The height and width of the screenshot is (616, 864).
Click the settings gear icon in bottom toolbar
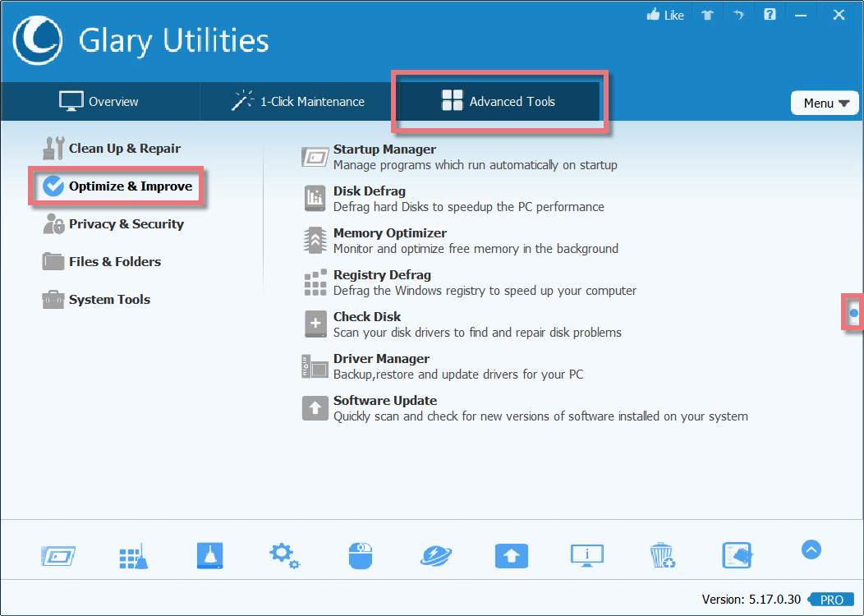[x=284, y=556]
